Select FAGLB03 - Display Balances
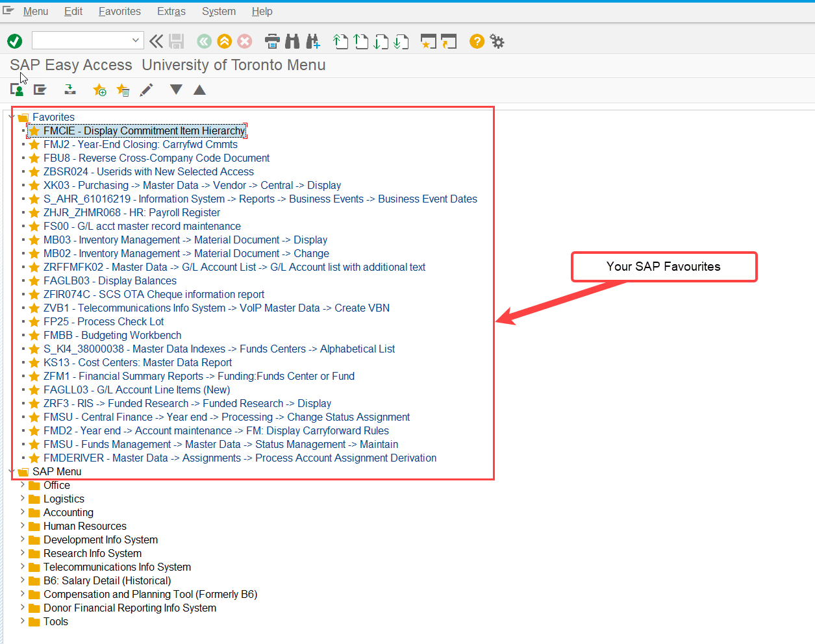815x644 pixels. [110, 280]
